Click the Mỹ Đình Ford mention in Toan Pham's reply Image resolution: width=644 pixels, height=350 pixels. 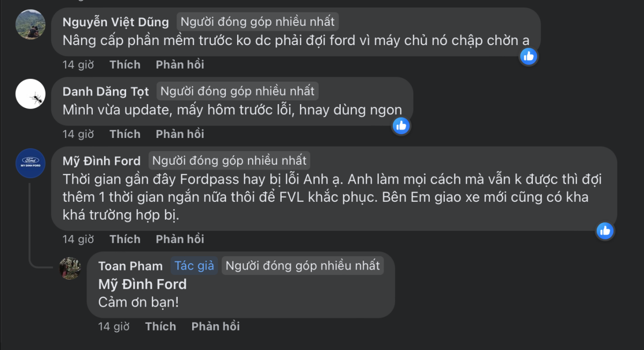(142, 285)
